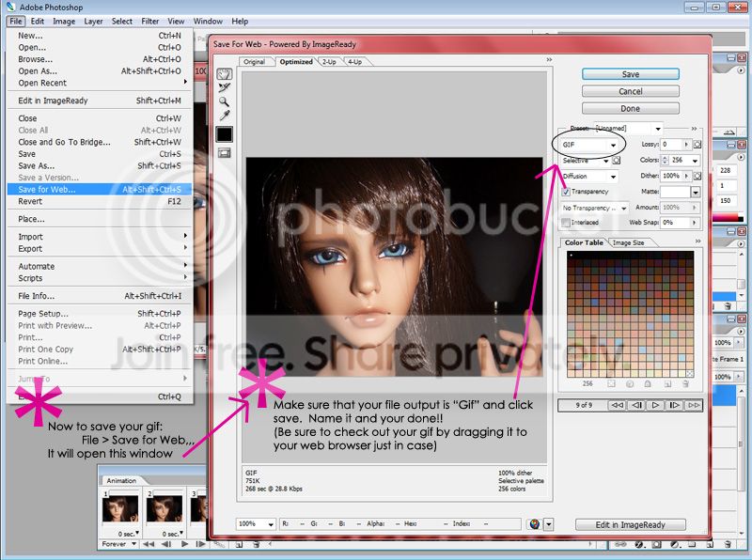752x560 pixels.
Task: Select the Zoom tool in Save For Web
Action: point(224,101)
